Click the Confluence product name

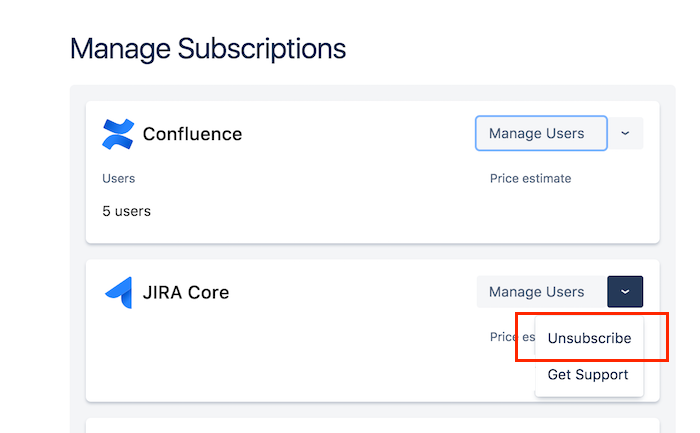pyautogui.click(x=192, y=134)
